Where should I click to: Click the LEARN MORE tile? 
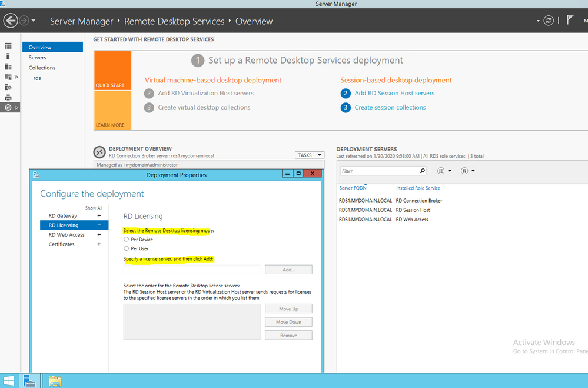tap(113, 110)
